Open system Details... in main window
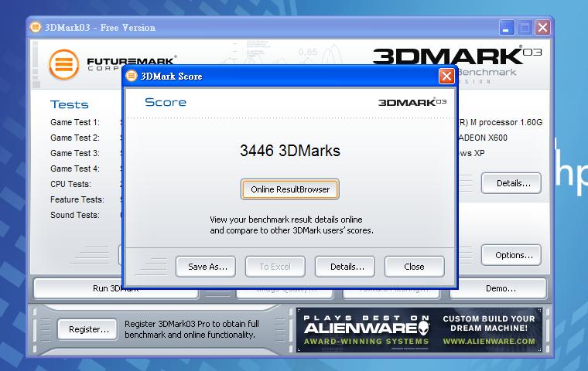Screen dimensions: 588x371 (x=511, y=183)
